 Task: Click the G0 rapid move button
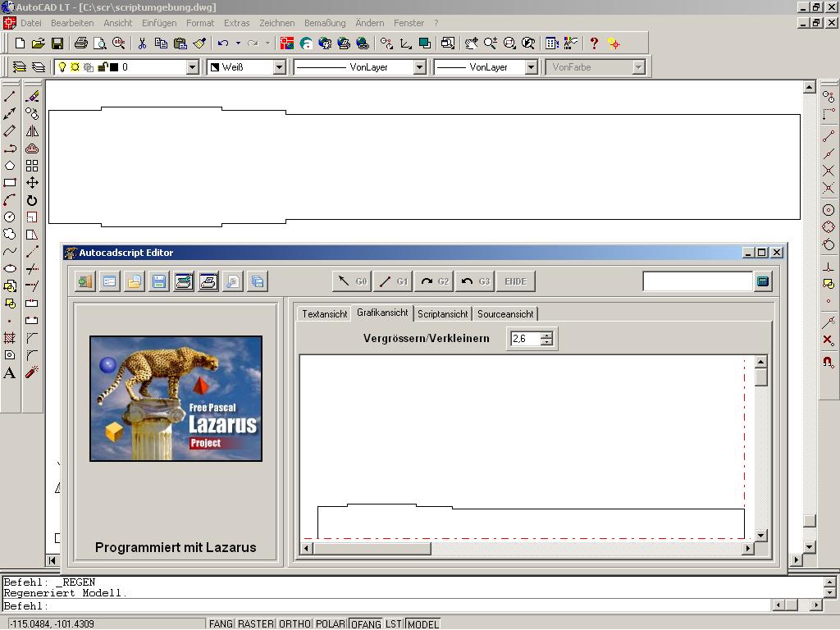tap(352, 281)
